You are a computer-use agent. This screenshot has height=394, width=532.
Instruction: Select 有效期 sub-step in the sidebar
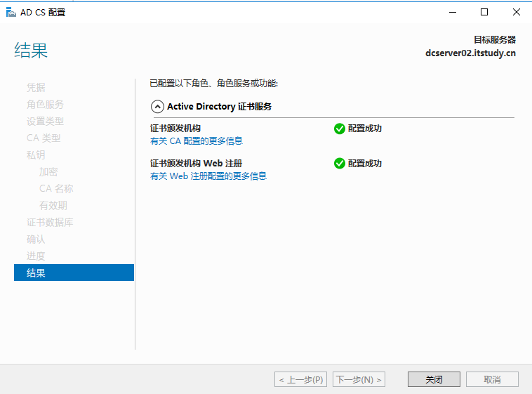coord(53,206)
